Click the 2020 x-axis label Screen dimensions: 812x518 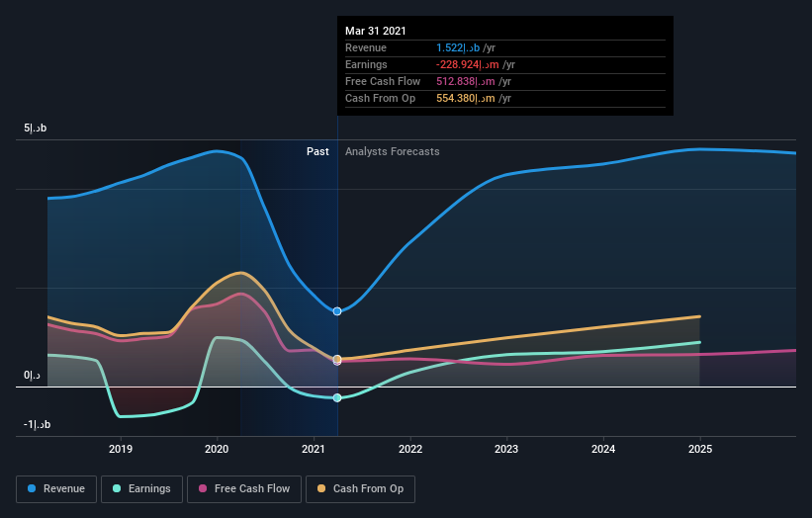(x=217, y=449)
